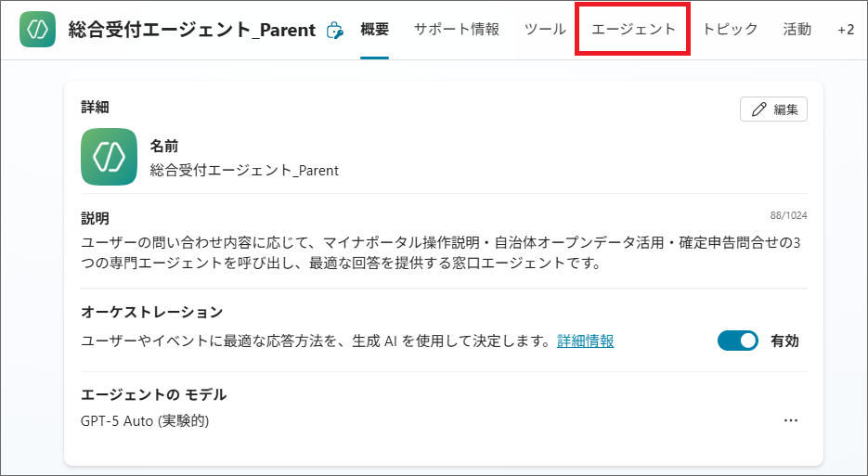
Task: Click the pencil icon on 編集 button
Action: pos(759,109)
